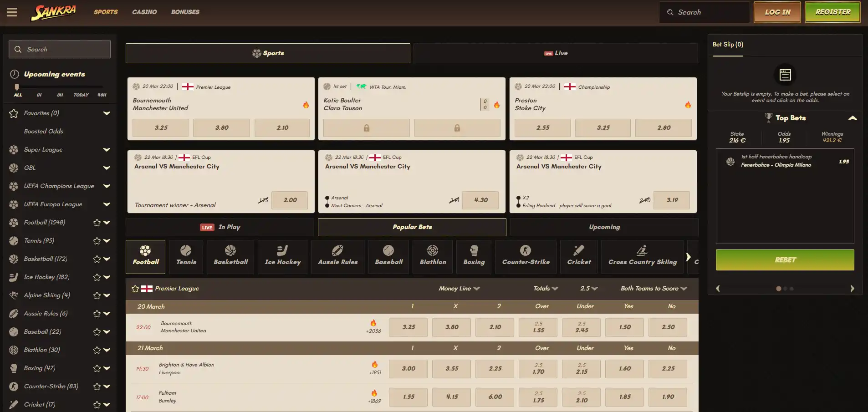Click GBL basketball sidebar icon
The height and width of the screenshot is (412, 868).
pyautogui.click(x=14, y=168)
